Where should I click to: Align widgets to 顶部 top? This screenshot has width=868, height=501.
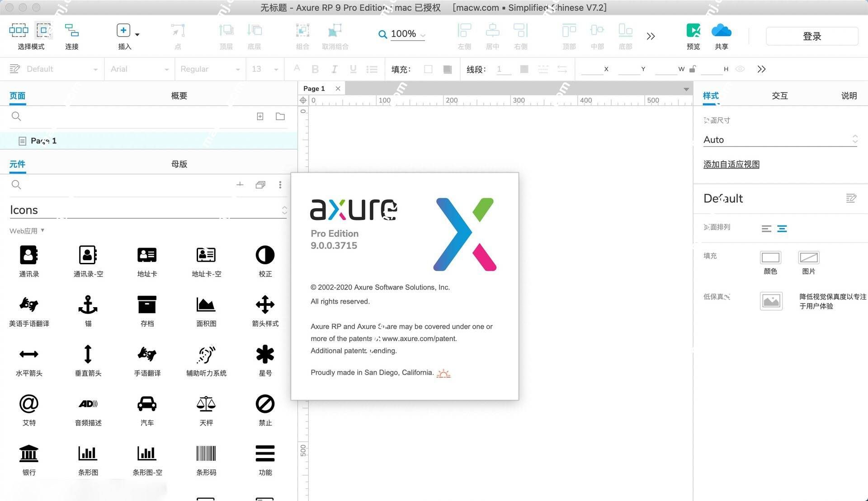tap(569, 30)
